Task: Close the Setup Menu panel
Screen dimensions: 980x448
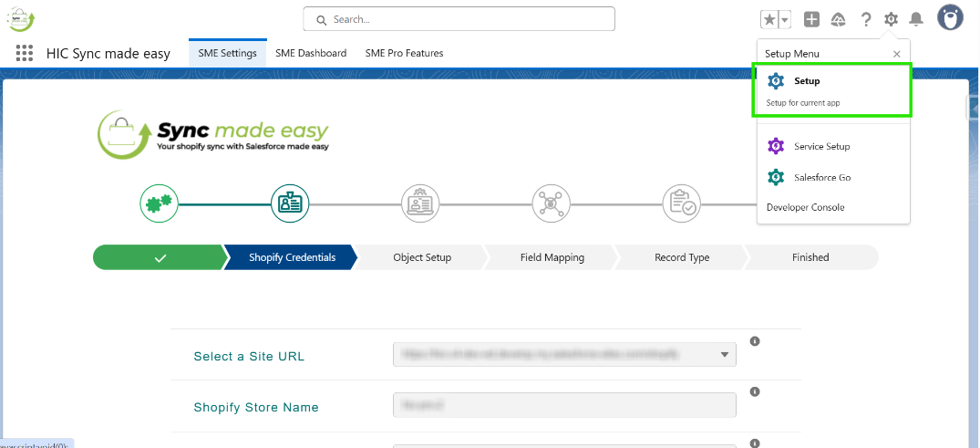Action: 897,54
